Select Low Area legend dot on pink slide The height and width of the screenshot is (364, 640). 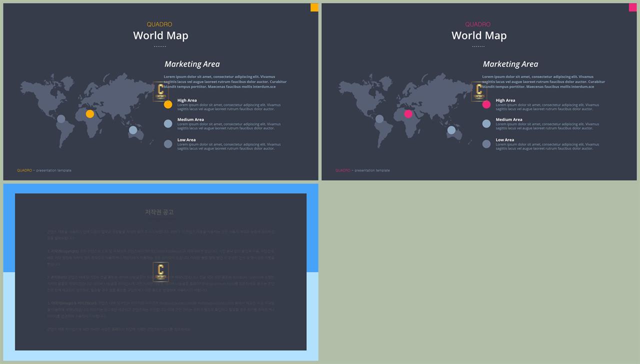486,144
